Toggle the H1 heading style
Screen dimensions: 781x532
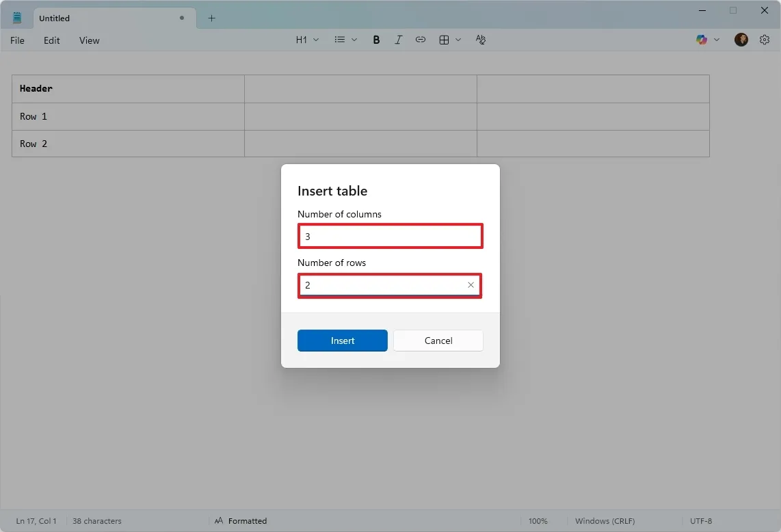(302, 40)
